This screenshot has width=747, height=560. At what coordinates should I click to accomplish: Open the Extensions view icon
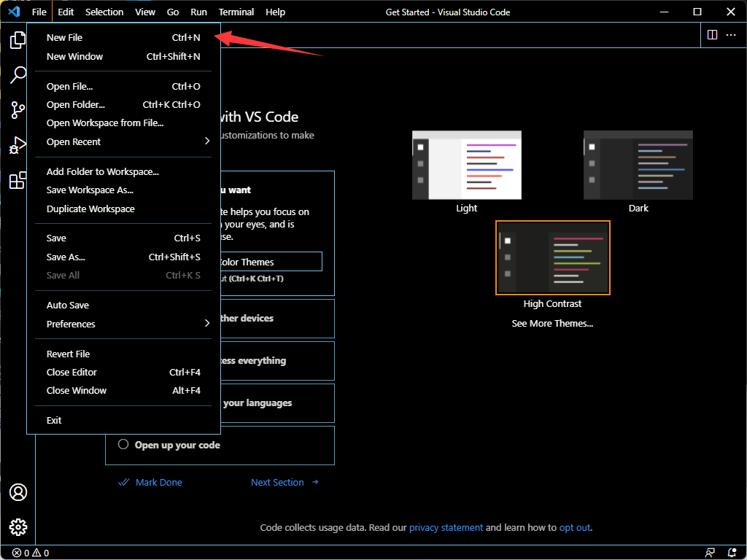coord(18,180)
